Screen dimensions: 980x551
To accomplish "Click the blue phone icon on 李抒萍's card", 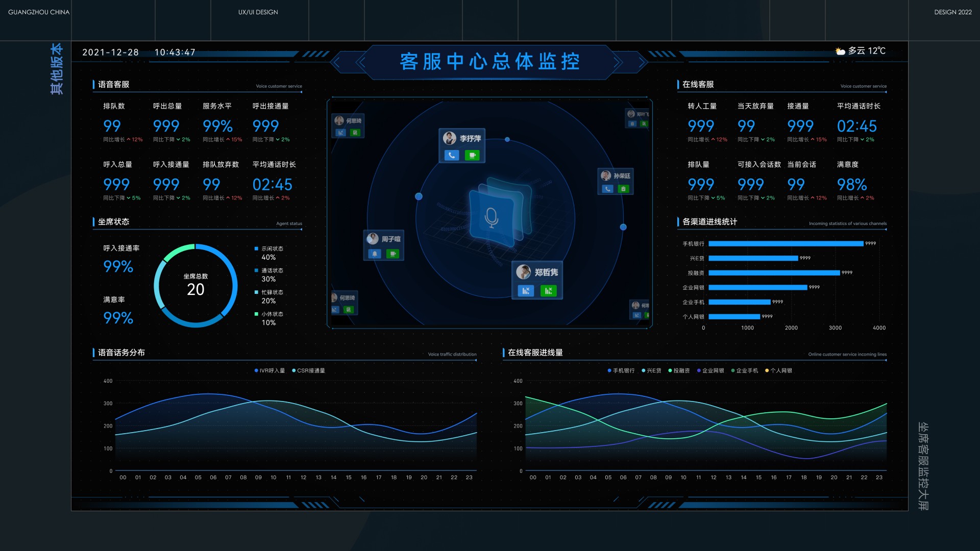I will (x=452, y=156).
